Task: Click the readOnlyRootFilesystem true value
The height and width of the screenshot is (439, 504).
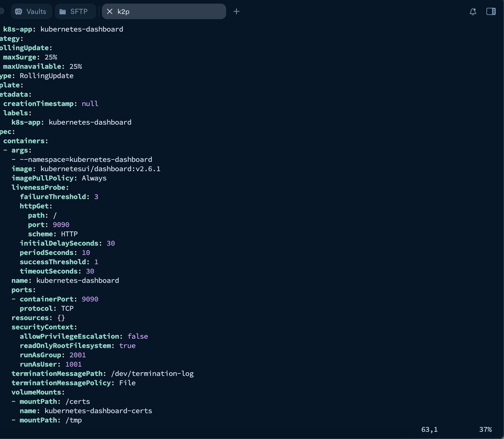Action: (x=127, y=346)
